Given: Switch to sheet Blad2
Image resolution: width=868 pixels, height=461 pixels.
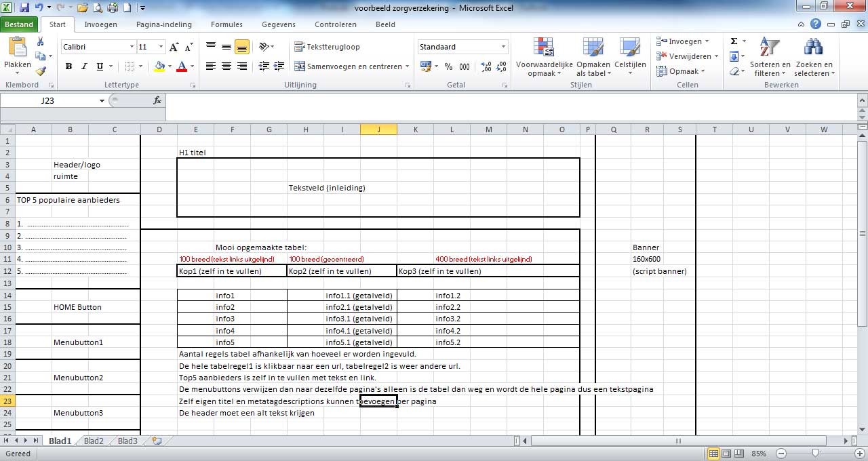Looking at the screenshot, I should (x=94, y=441).
